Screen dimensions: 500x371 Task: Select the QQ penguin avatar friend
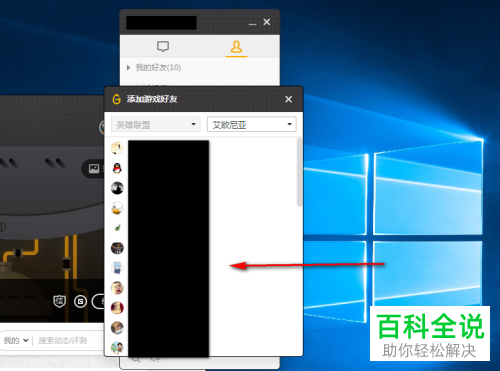[117, 168]
